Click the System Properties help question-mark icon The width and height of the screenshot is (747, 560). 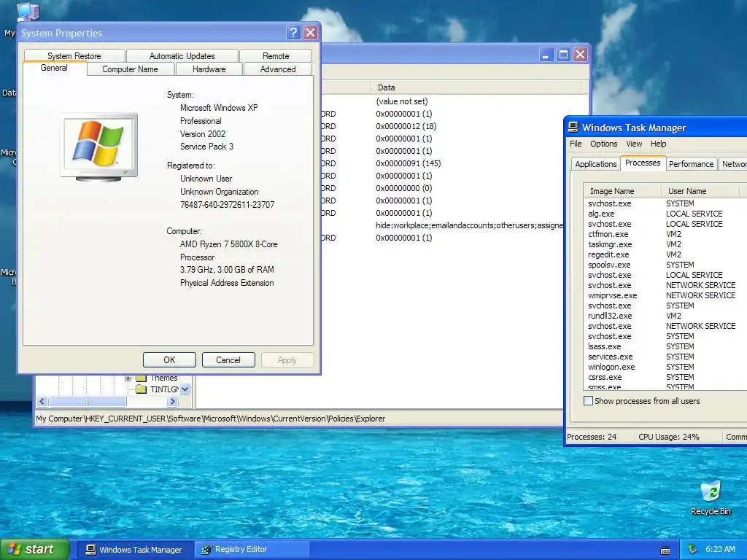[x=293, y=32]
